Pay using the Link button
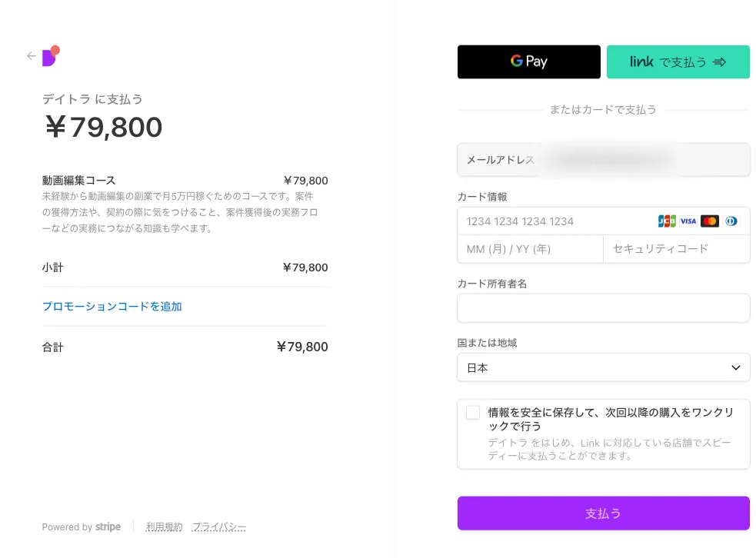756x558 pixels. (x=678, y=62)
